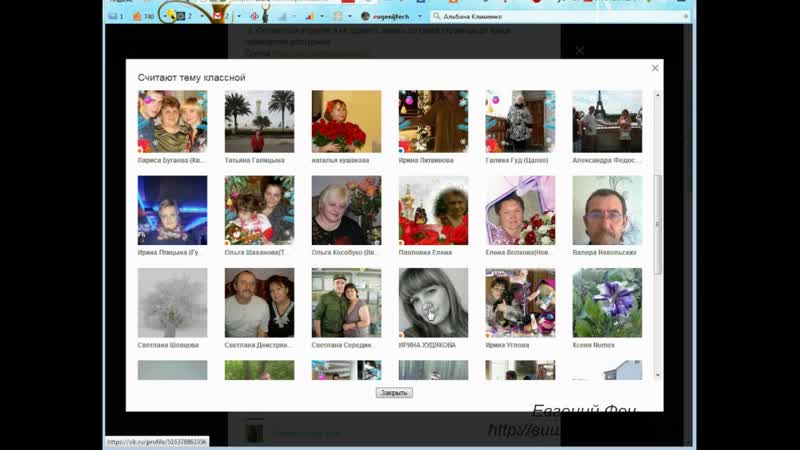Click the name link Валера Невольских

coord(605,253)
